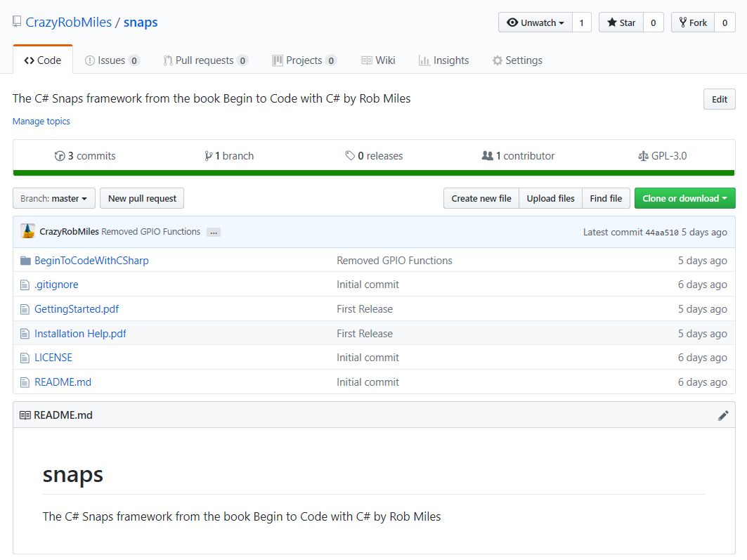View the watchers count of 1
Viewport: 747px width, 560px height.
tap(582, 22)
